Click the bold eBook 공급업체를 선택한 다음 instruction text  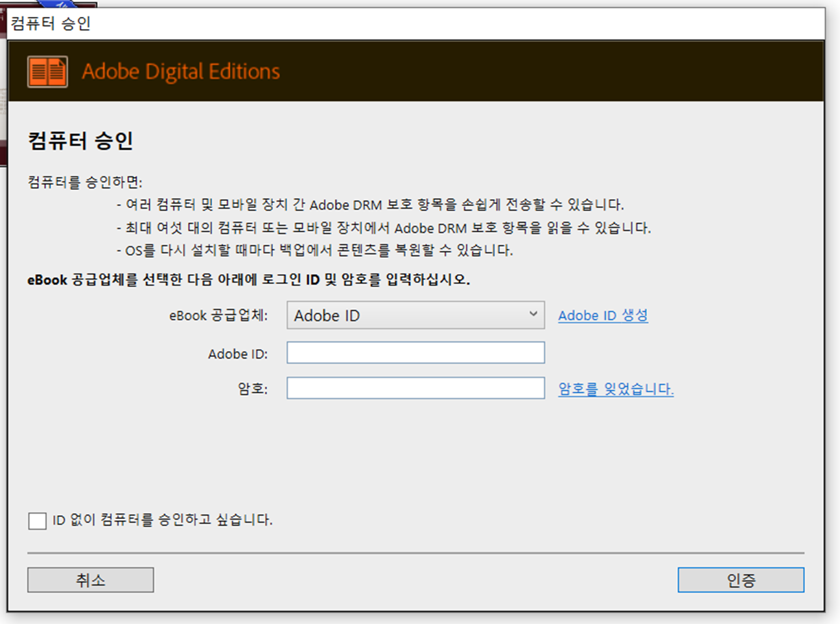coord(249,280)
